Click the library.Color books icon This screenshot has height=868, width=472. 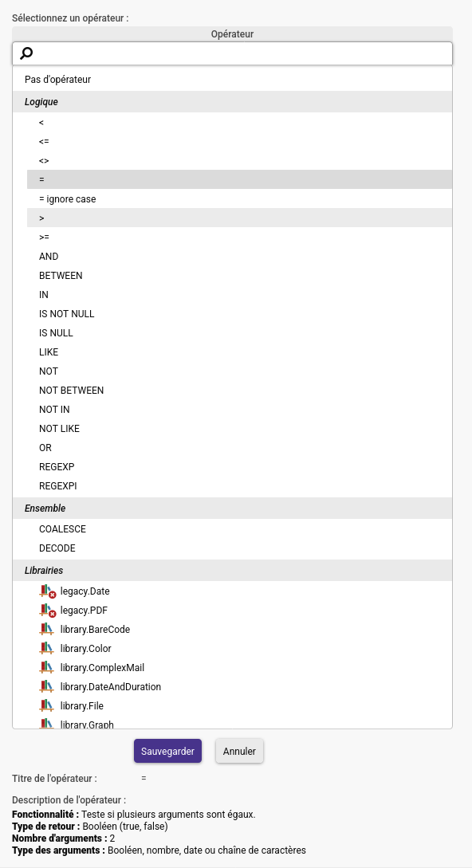pyautogui.click(x=46, y=649)
